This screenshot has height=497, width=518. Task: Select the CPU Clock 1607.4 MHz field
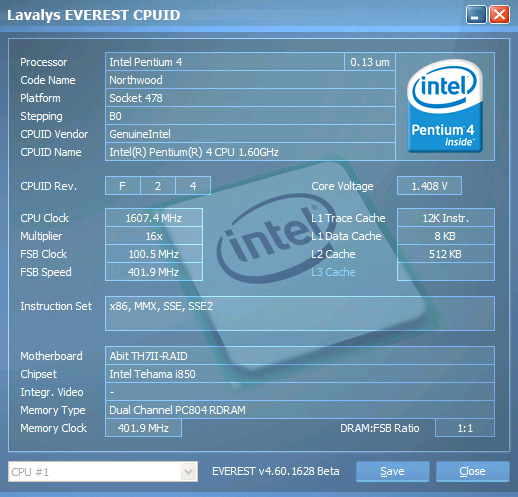pos(154,218)
